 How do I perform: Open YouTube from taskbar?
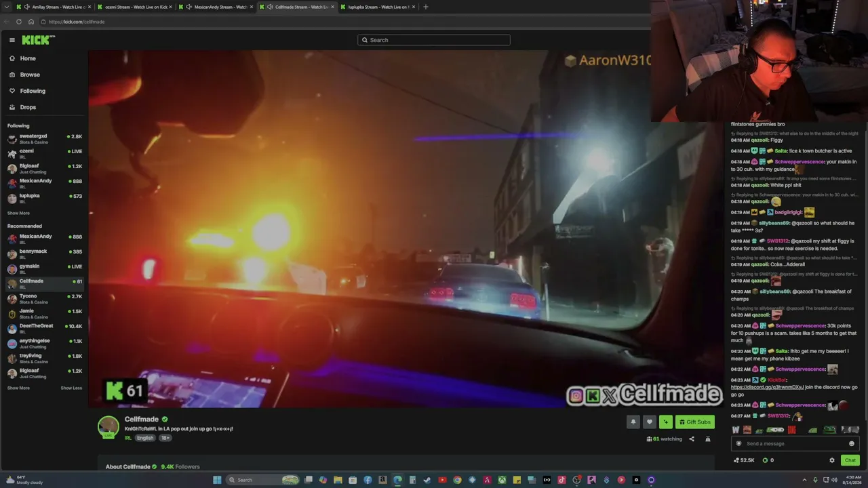[x=442, y=480]
